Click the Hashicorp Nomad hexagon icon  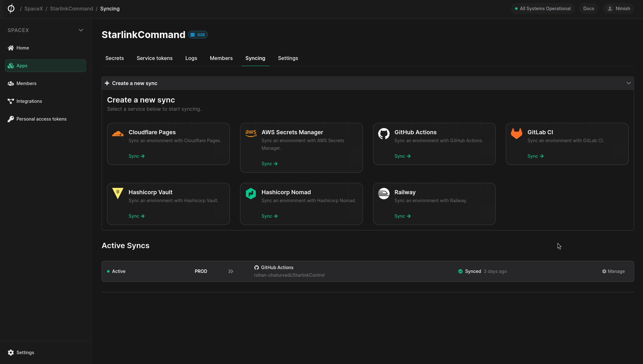point(251,193)
